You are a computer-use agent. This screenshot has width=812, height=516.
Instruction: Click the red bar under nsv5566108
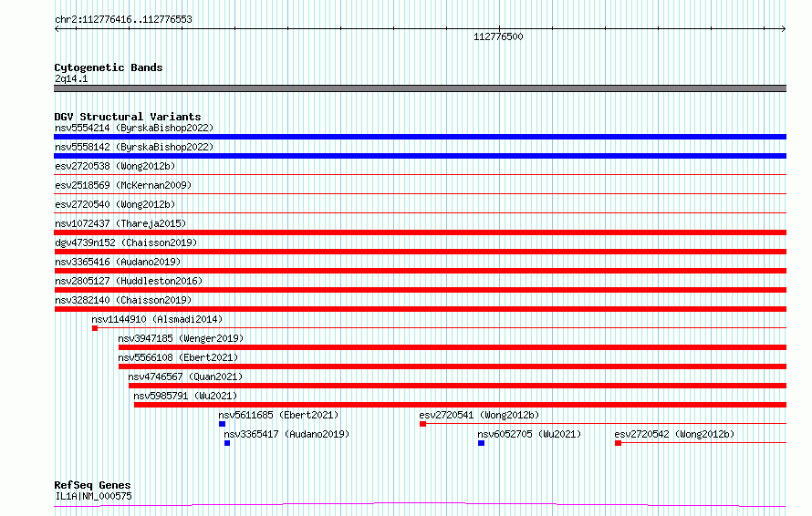pos(453,366)
